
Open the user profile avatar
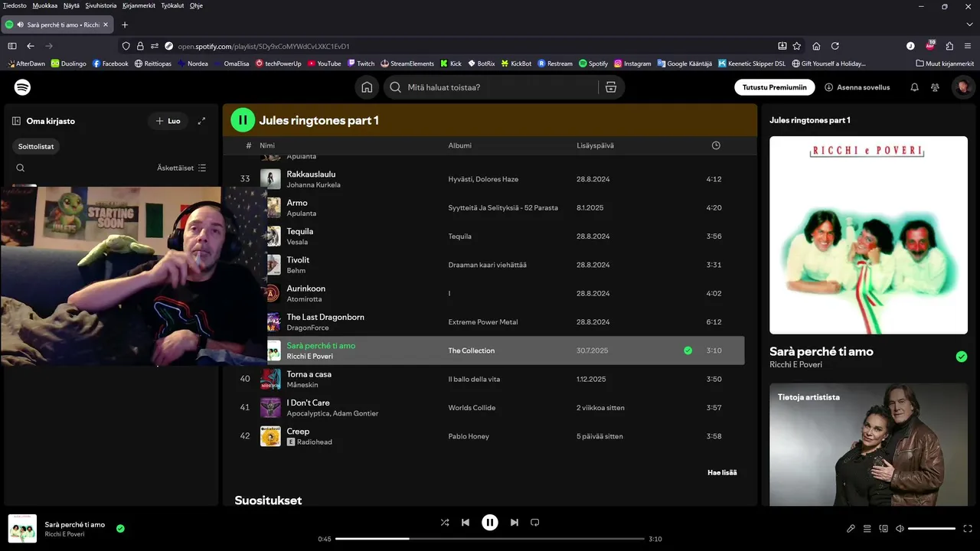(x=962, y=87)
